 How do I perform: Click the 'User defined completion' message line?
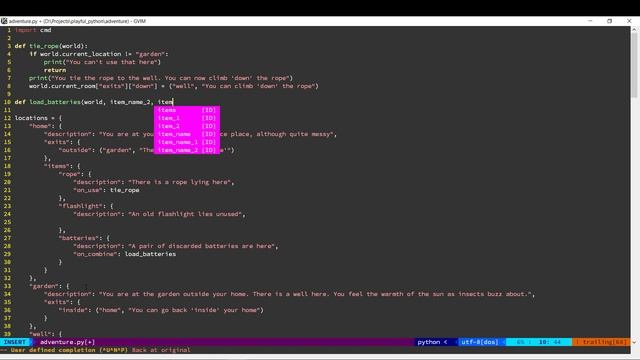pos(96,350)
